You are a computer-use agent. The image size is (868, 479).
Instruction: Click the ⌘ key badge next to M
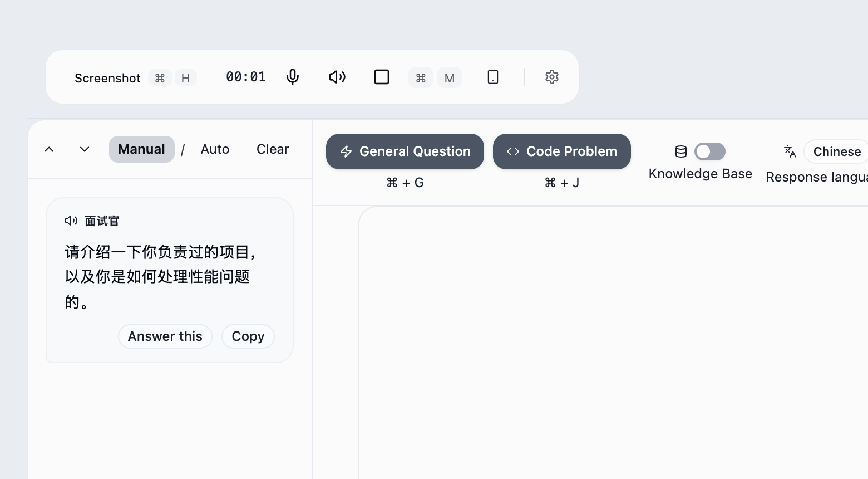coord(421,78)
